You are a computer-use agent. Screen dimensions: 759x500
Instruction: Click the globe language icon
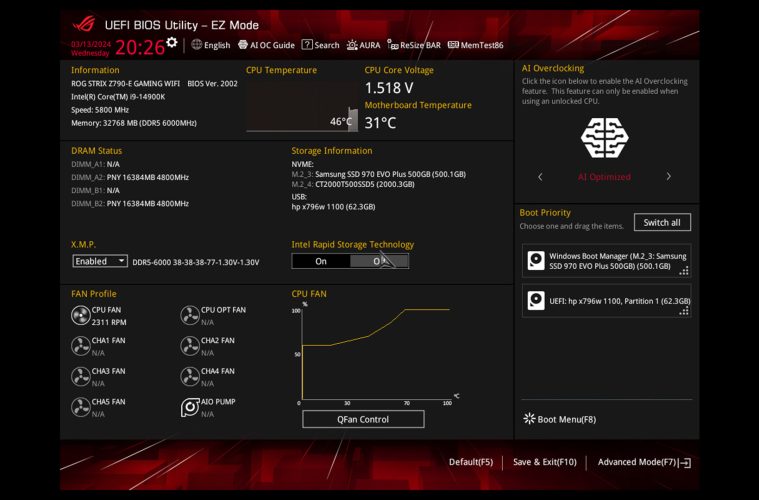point(197,45)
